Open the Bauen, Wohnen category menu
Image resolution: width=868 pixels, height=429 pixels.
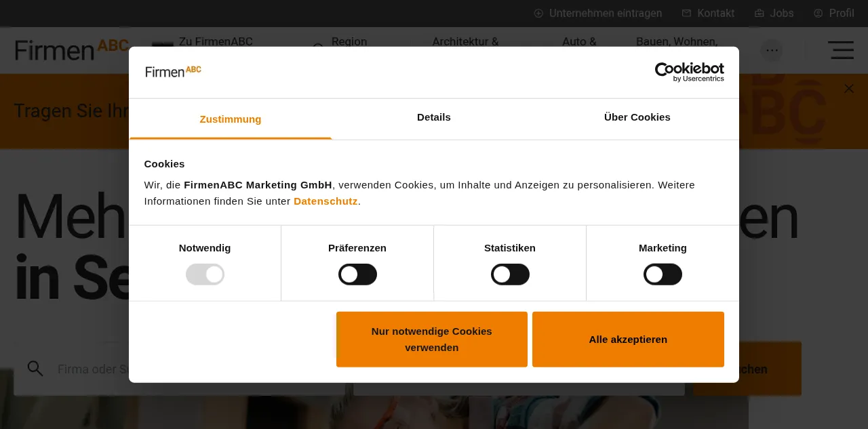coord(677,42)
